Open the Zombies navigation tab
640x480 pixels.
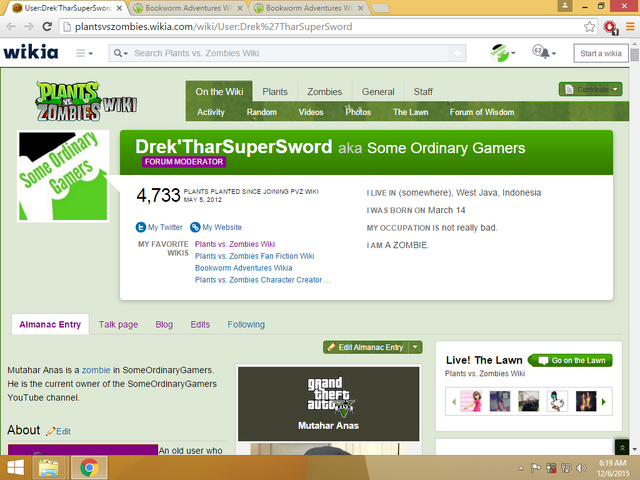324,92
